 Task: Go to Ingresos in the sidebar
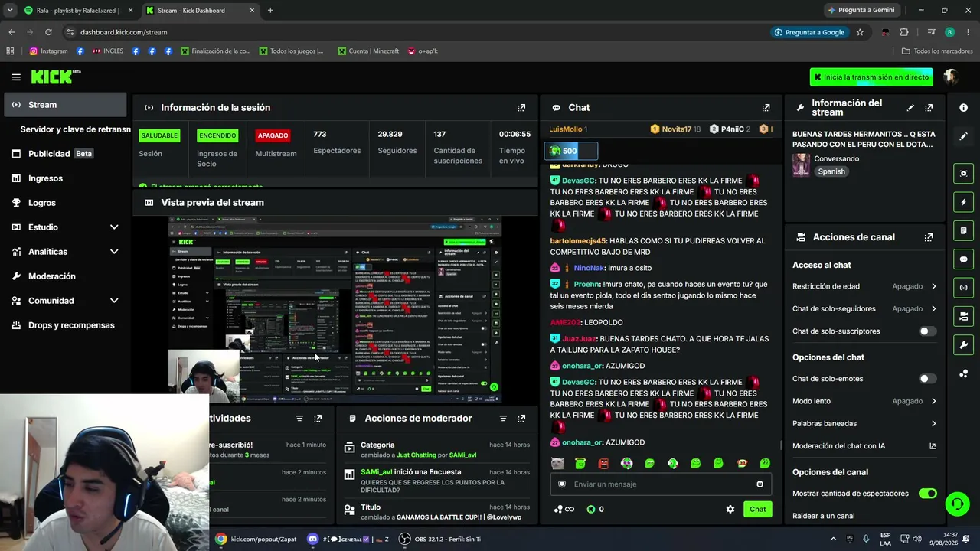click(65, 178)
